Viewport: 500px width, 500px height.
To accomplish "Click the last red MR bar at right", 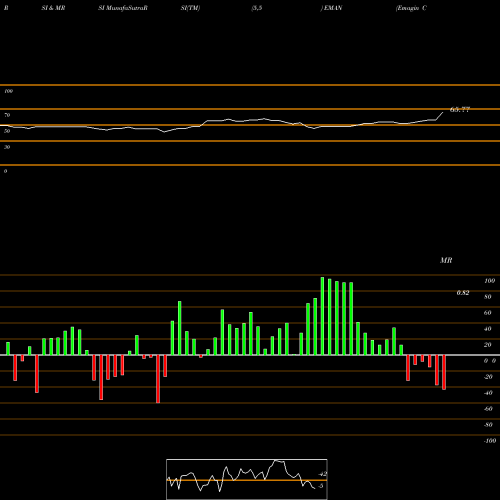I will click(x=444, y=372).
